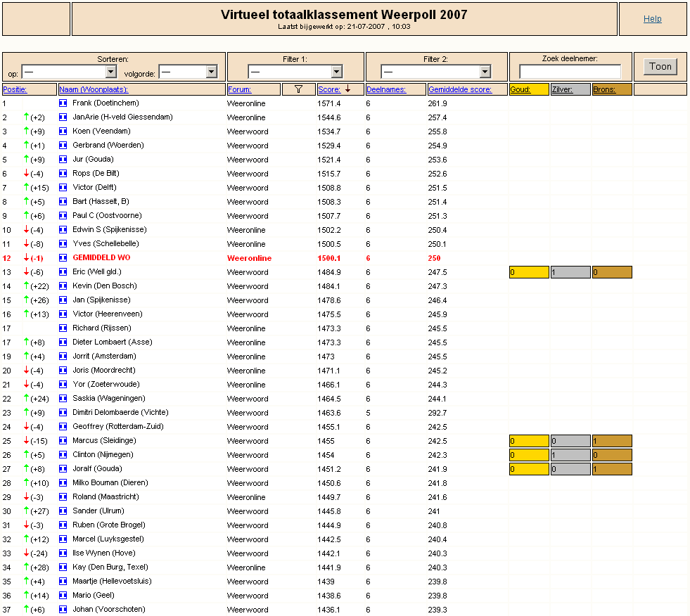Viewport: 690px width, 616px height.
Task: Expand the 'volgorde' order dropdown
Action: 189,71
